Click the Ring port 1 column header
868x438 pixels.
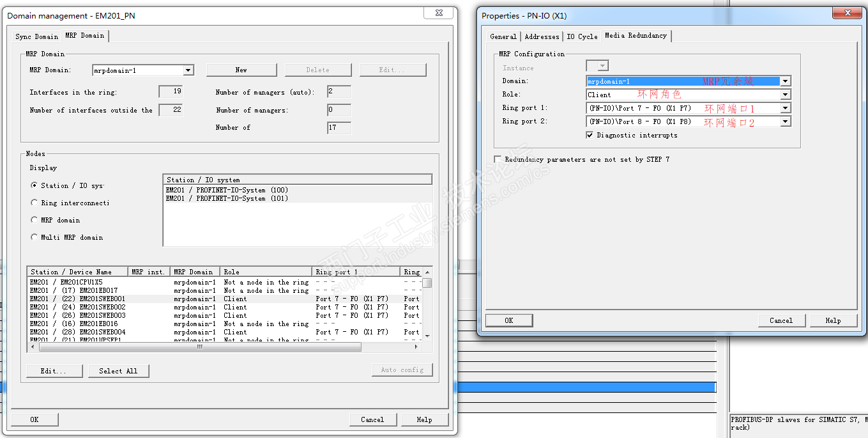357,272
